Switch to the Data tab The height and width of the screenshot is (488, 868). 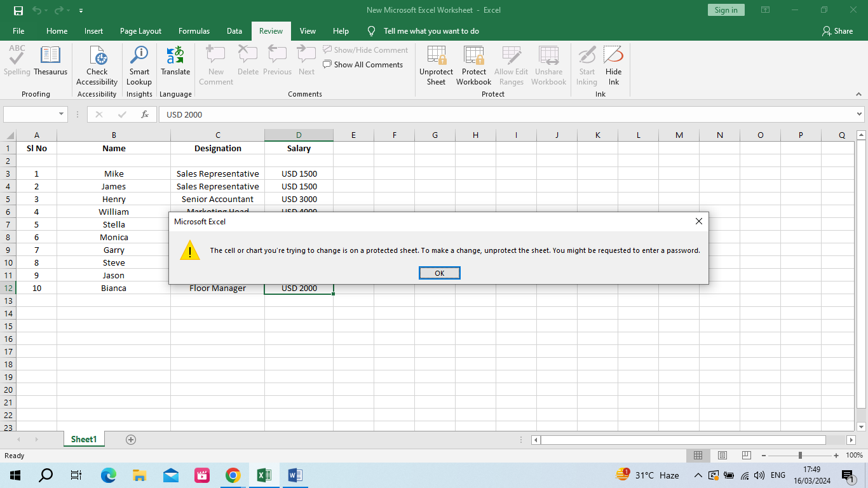tap(234, 31)
